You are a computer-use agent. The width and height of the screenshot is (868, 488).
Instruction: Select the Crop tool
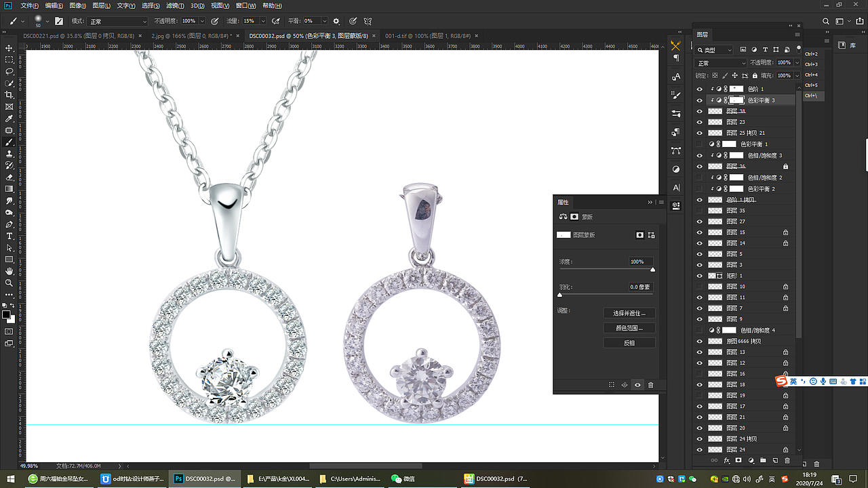click(9, 95)
